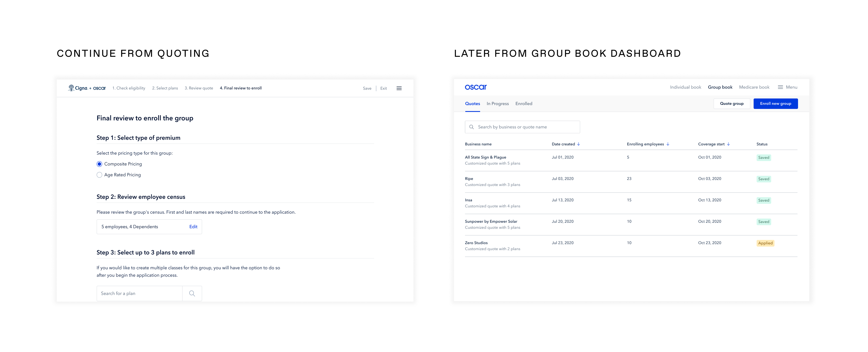Open the dashboard Menu hamburger icon
This screenshot has height=352, width=868.
[x=780, y=87]
